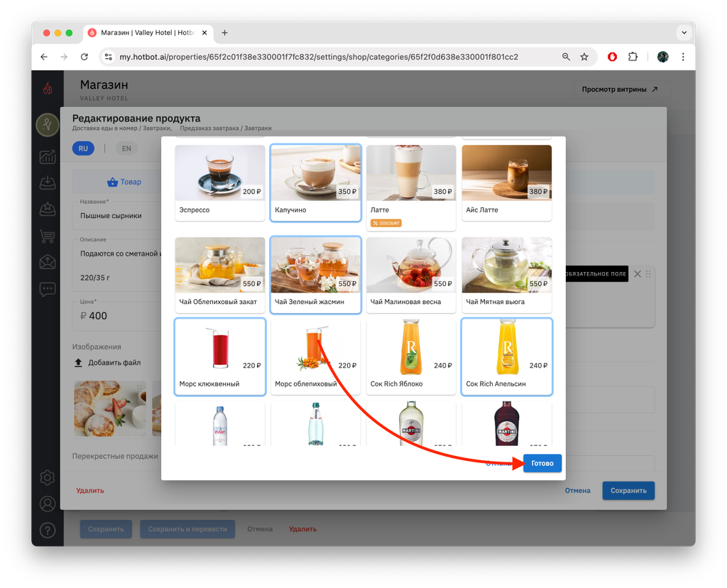Viewport: 727px width, 588px height.
Task: Open the Chrome three-dot menu
Action: coord(683,57)
